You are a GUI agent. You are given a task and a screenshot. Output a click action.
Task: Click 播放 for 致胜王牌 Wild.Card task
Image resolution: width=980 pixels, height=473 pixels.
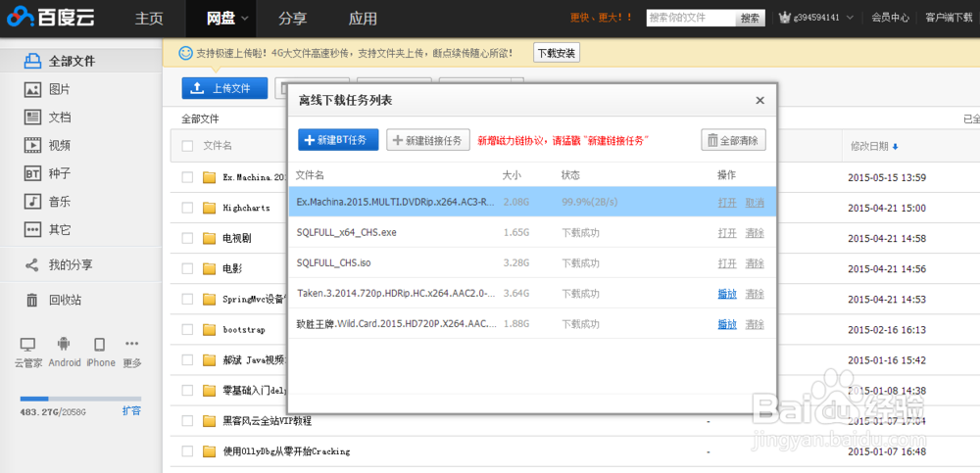click(x=727, y=324)
